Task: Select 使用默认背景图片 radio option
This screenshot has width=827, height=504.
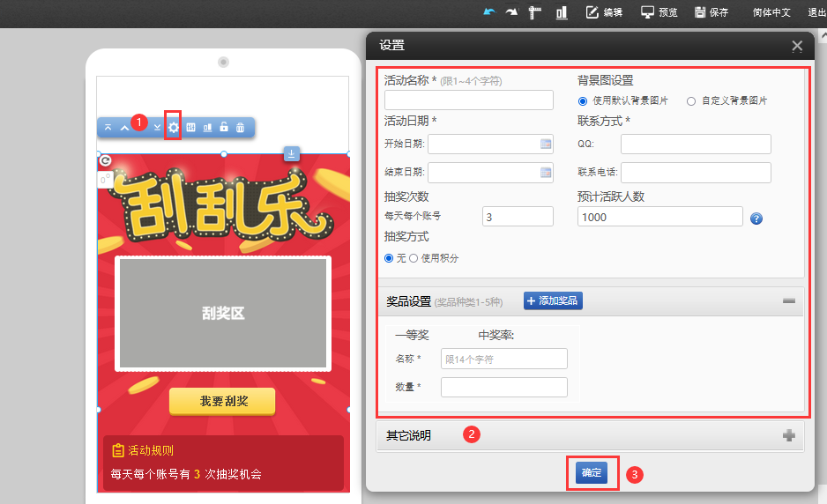Action: click(583, 100)
